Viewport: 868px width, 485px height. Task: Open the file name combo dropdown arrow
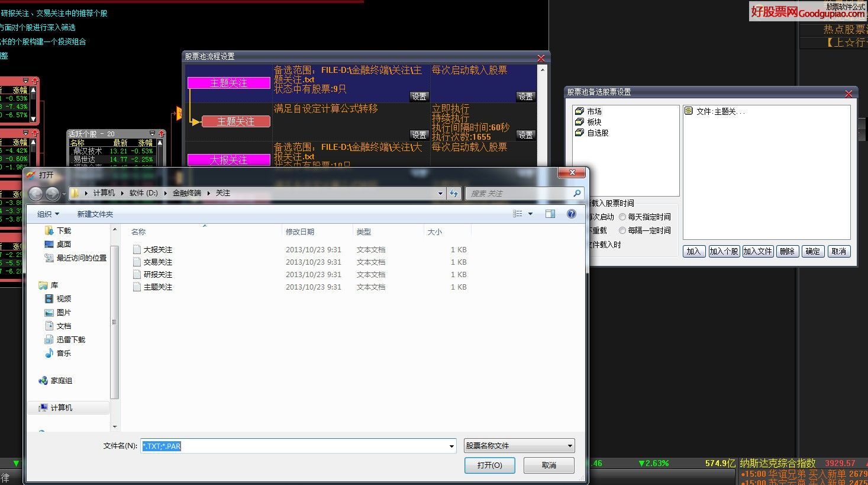pos(451,446)
